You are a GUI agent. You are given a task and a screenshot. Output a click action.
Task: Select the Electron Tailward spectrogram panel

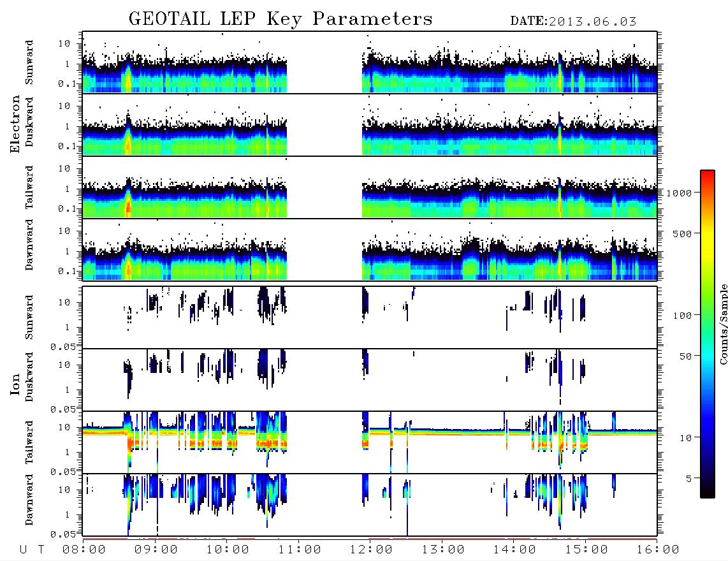[x=370, y=187]
